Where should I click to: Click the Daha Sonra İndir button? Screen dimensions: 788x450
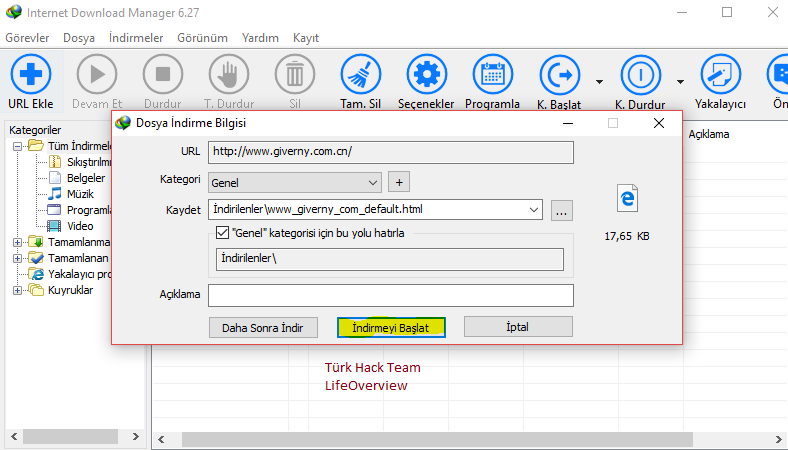[263, 328]
